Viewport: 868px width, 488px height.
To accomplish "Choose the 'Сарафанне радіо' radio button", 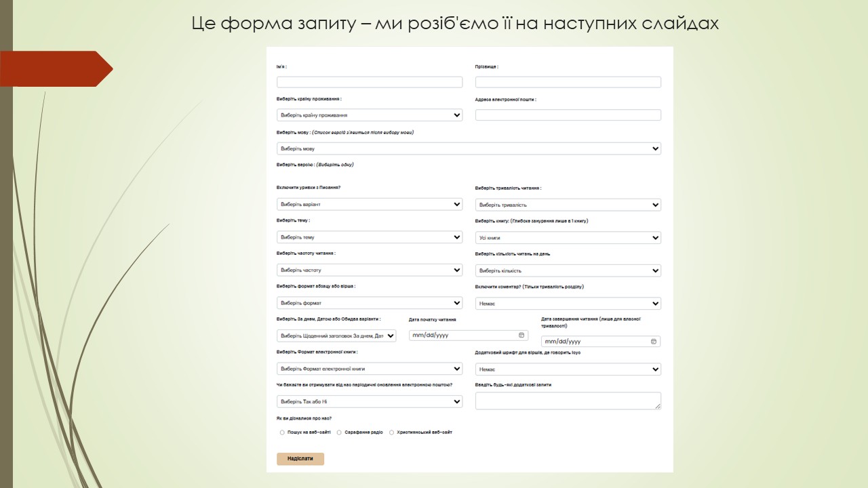I will [339, 432].
